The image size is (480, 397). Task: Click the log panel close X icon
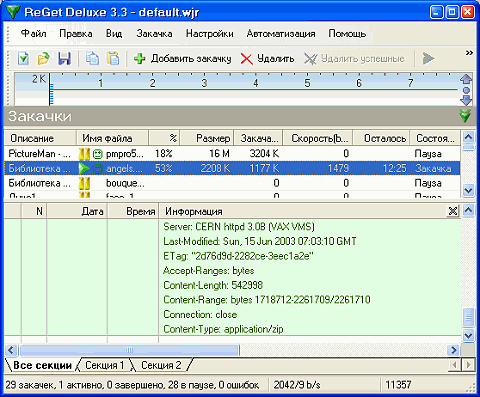point(453,211)
